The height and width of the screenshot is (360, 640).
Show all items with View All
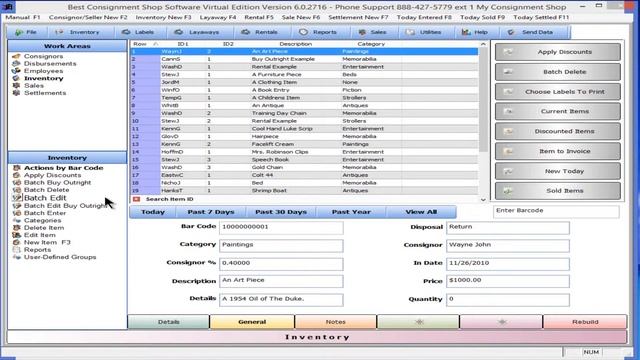(x=421, y=212)
